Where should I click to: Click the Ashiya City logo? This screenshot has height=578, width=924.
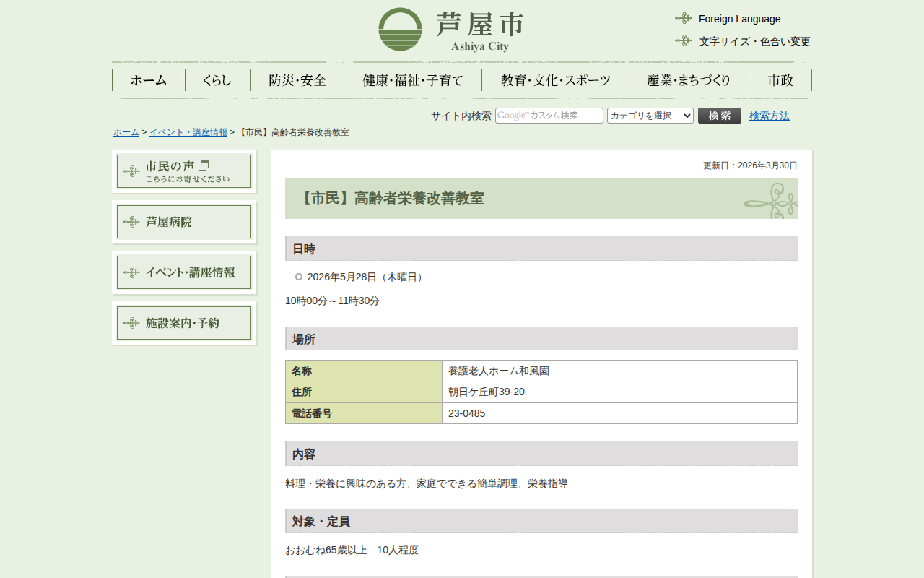click(x=451, y=30)
